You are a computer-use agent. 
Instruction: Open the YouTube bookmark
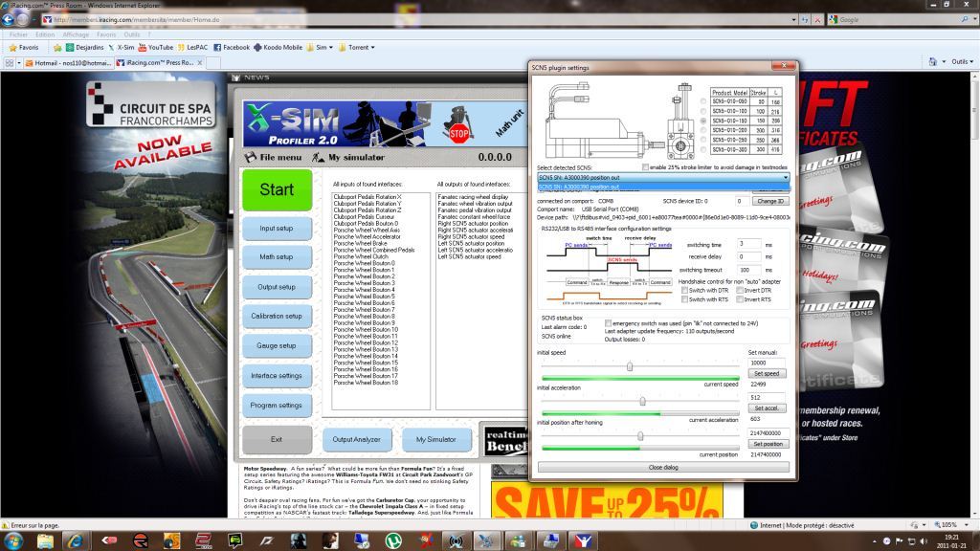pos(156,48)
